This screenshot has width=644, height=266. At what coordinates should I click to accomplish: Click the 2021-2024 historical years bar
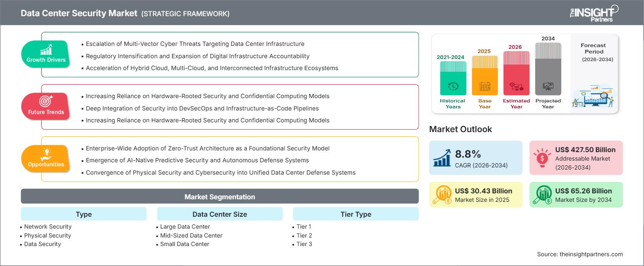[453, 78]
